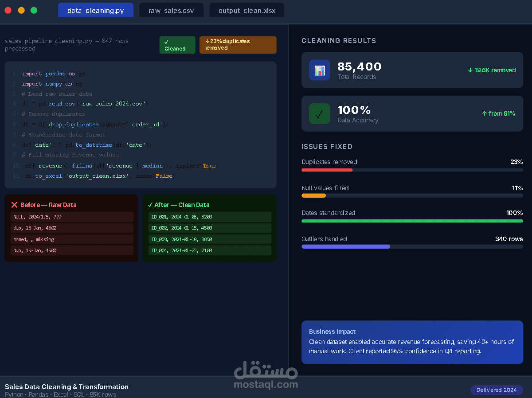Screen dimensions: 532x398
Task: Click the green Cleaned badge
Action: tap(177, 45)
